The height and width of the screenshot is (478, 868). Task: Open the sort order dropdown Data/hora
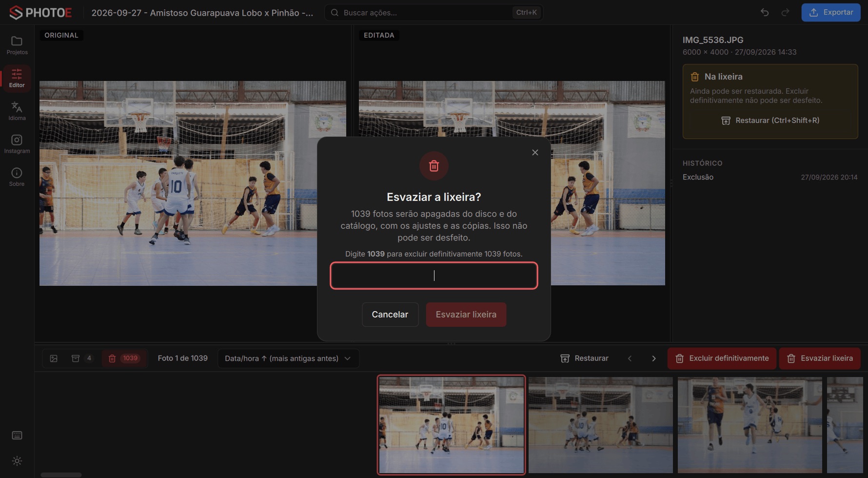pyautogui.click(x=288, y=358)
